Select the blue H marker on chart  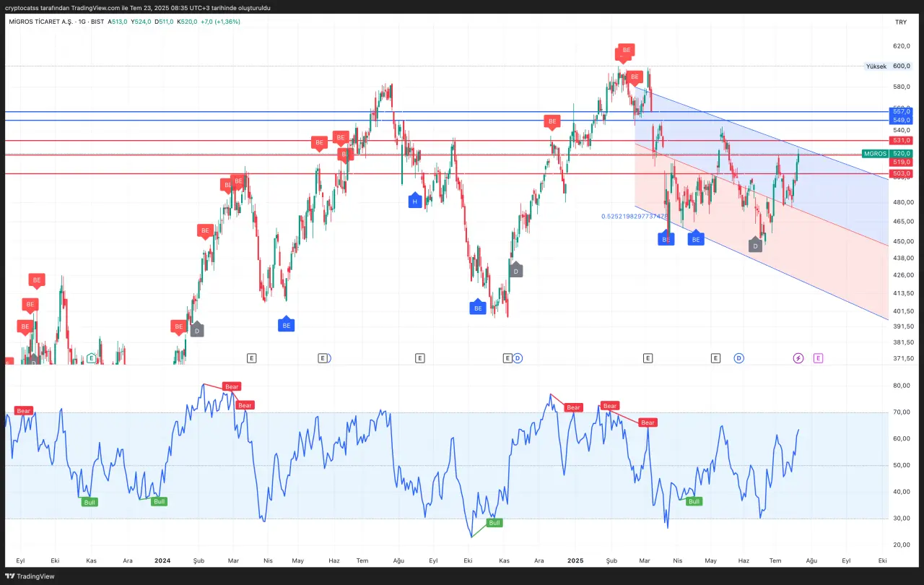coord(415,201)
